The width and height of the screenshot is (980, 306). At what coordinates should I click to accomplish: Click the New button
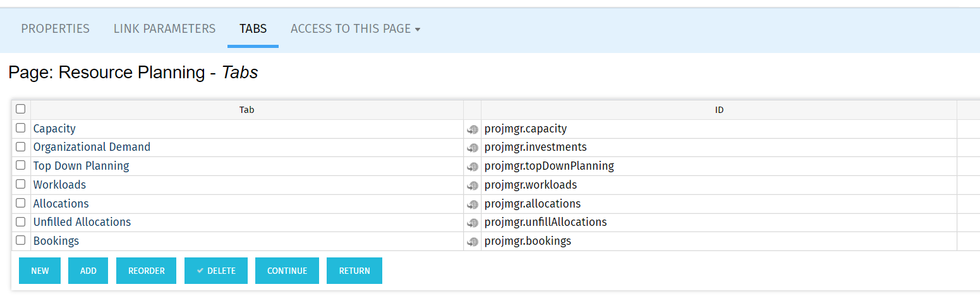[x=40, y=271]
